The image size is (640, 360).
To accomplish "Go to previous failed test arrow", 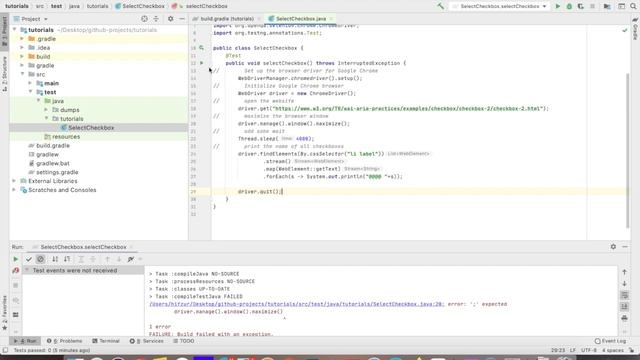I will [107, 259].
